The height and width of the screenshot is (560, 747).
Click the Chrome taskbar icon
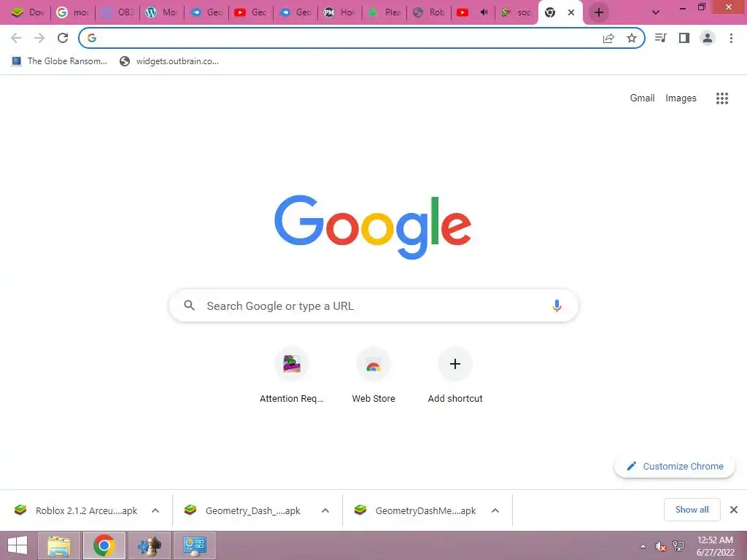point(104,545)
